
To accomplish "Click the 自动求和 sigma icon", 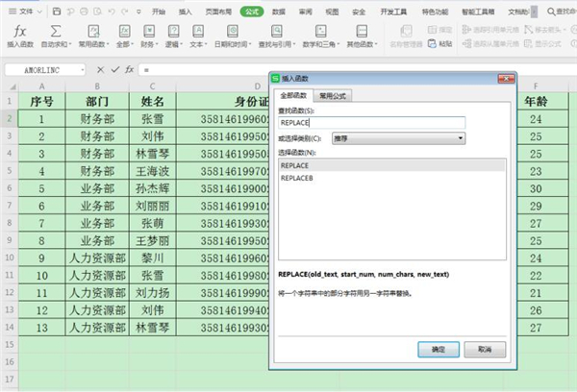I will pos(57,32).
